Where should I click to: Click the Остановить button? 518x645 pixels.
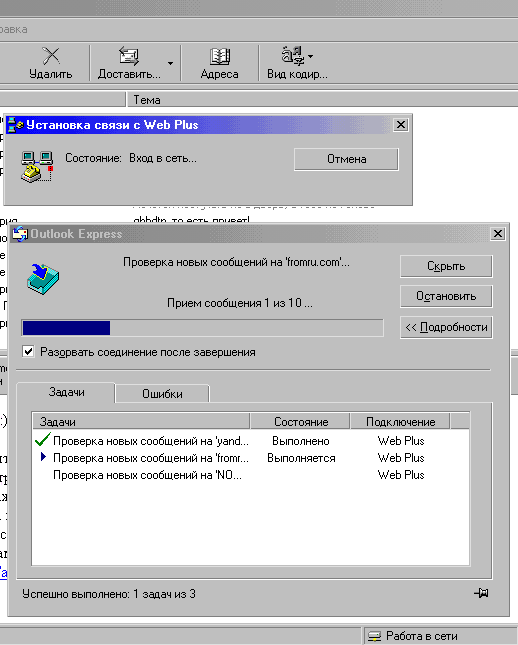point(446,296)
